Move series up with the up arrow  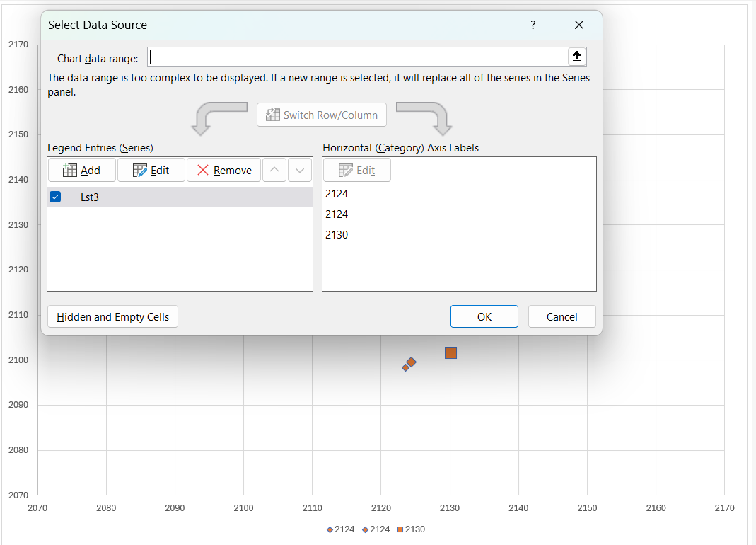274,170
